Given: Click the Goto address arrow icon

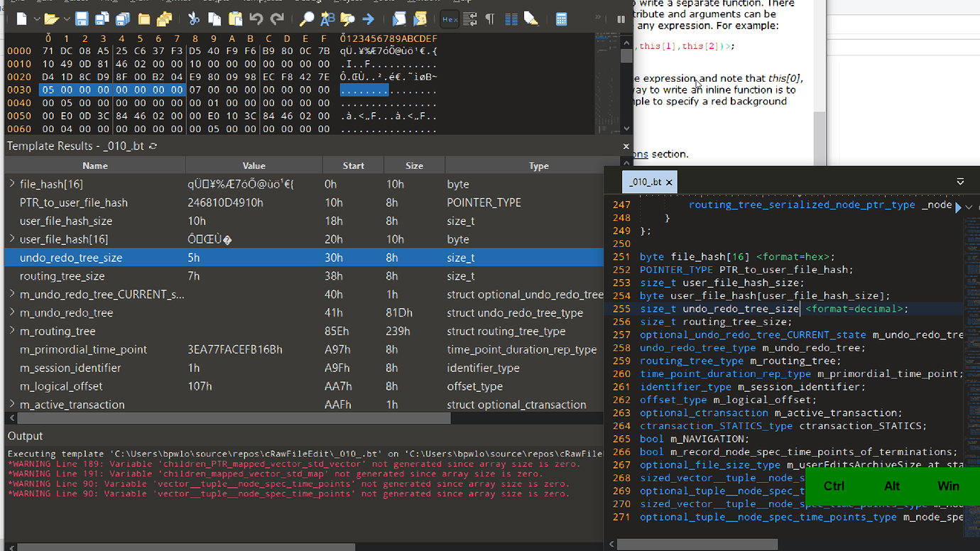Looking at the screenshot, I should tap(368, 19).
